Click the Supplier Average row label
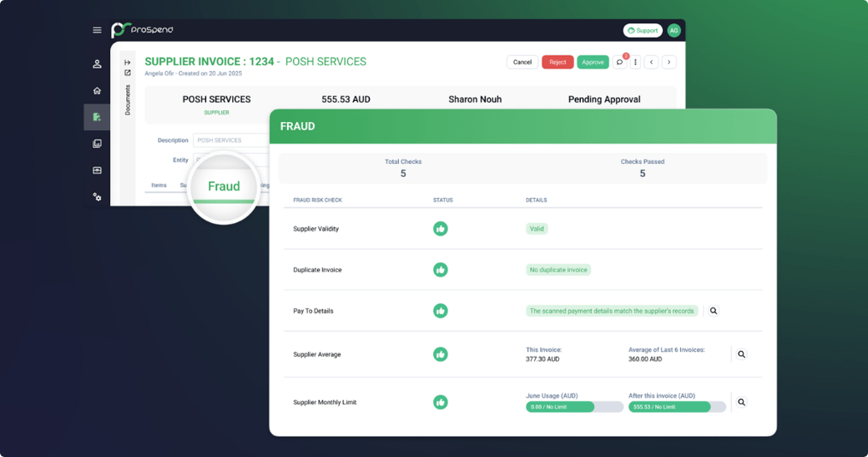This screenshot has height=457, width=868. tap(316, 354)
